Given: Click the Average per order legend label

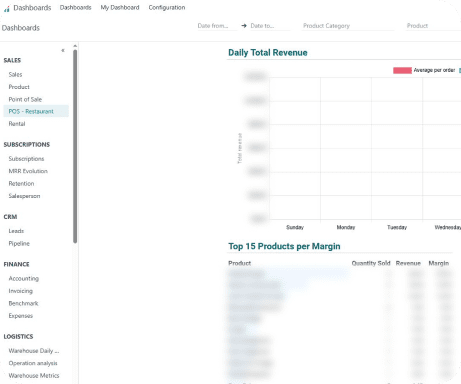Looking at the screenshot, I should [434, 70].
